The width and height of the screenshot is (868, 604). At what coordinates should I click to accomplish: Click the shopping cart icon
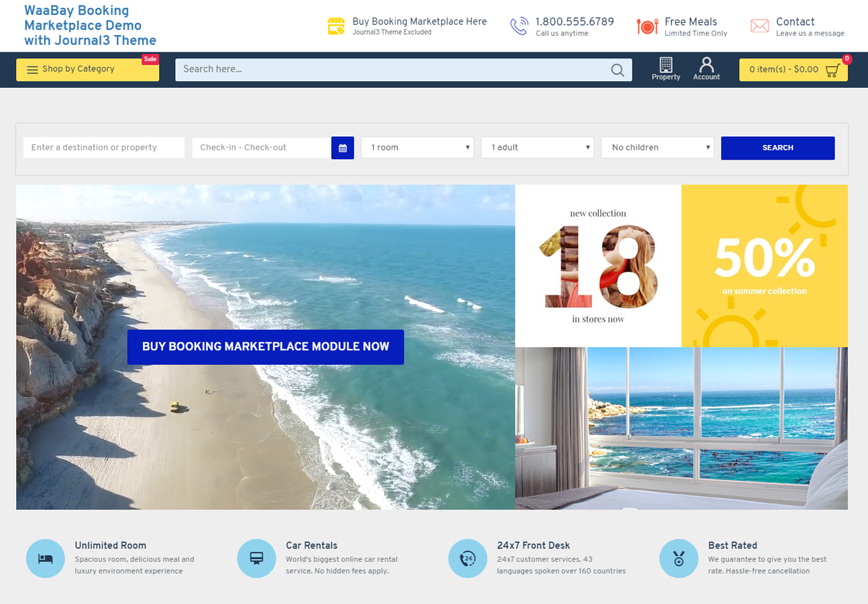tap(832, 70)
